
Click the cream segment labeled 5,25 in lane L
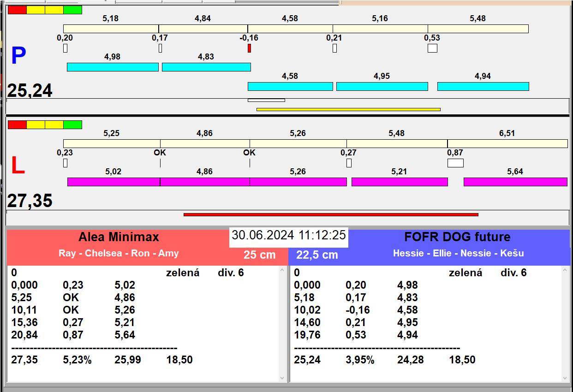112,143
